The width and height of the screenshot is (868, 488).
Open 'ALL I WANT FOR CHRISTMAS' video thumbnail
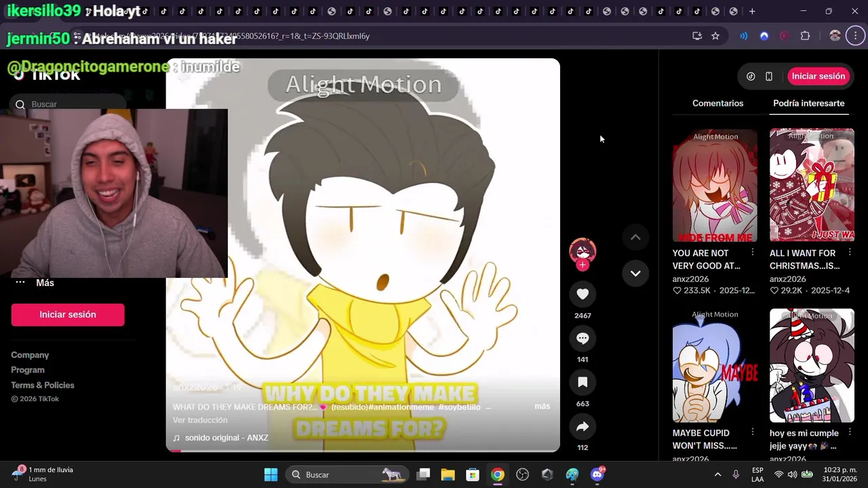tap(812, 185)
